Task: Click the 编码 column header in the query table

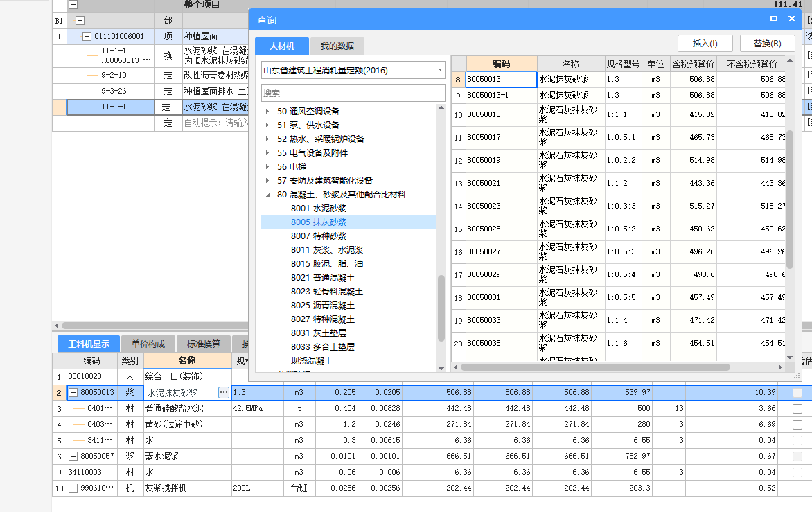Action: (502, 64)
